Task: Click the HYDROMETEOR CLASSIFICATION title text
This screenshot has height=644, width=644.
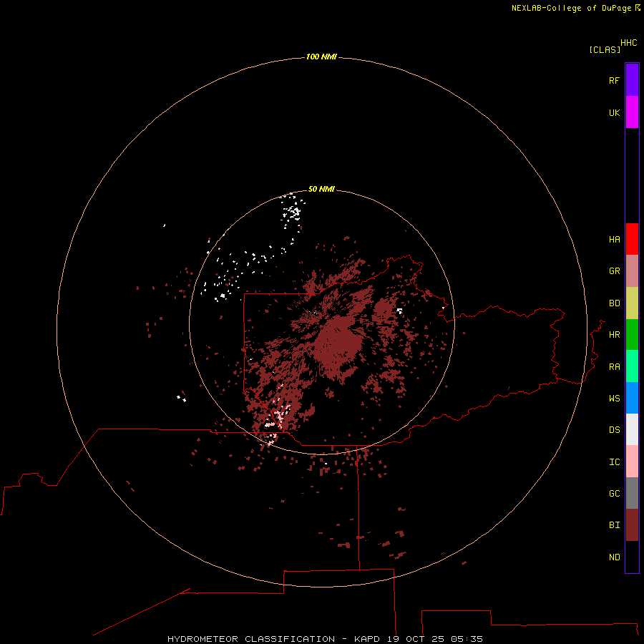Action: pos(251,639)
